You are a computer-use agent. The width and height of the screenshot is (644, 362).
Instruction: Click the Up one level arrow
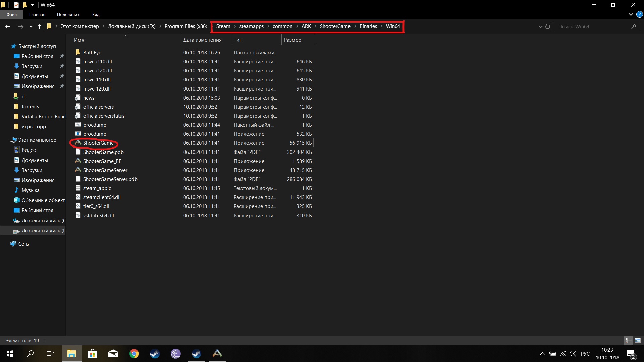tap(40, 27)
